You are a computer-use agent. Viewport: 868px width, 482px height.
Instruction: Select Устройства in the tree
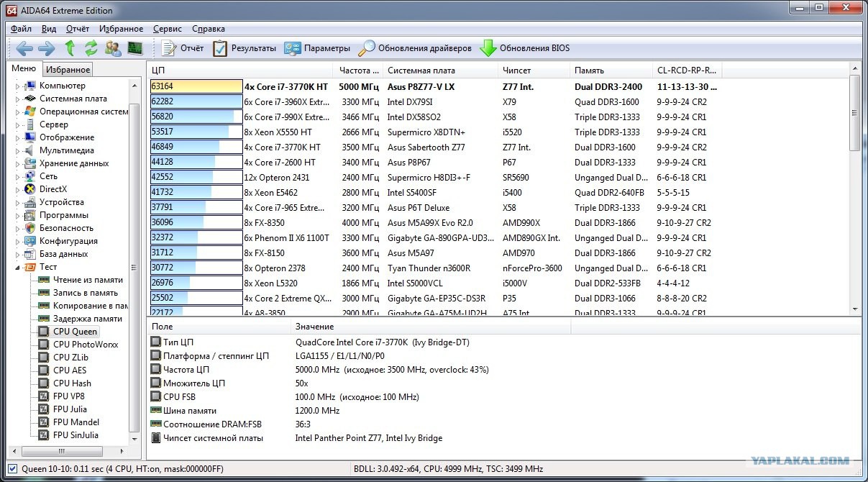[x=61, y=202]
